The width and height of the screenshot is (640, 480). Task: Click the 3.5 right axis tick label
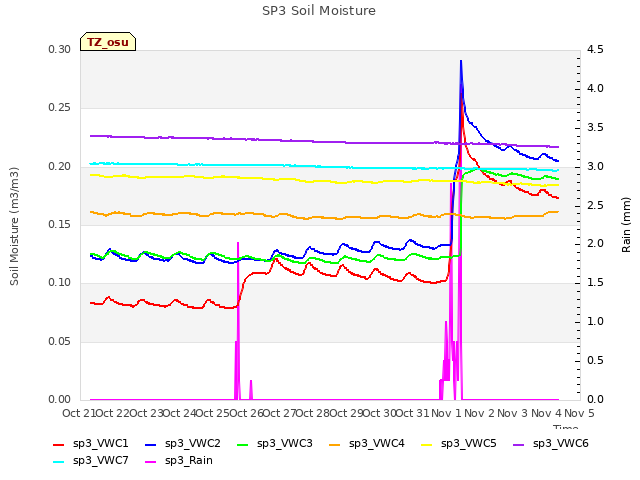tap(595, 127)
